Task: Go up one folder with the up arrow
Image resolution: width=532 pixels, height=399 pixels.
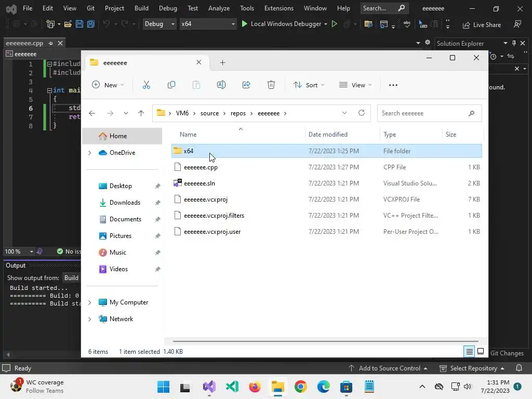Action: 141,113
